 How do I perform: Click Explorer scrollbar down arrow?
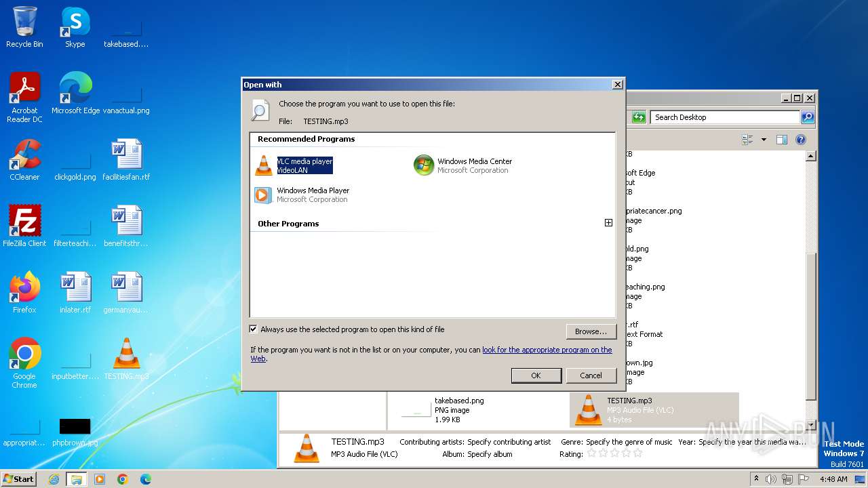coord(810,424)
